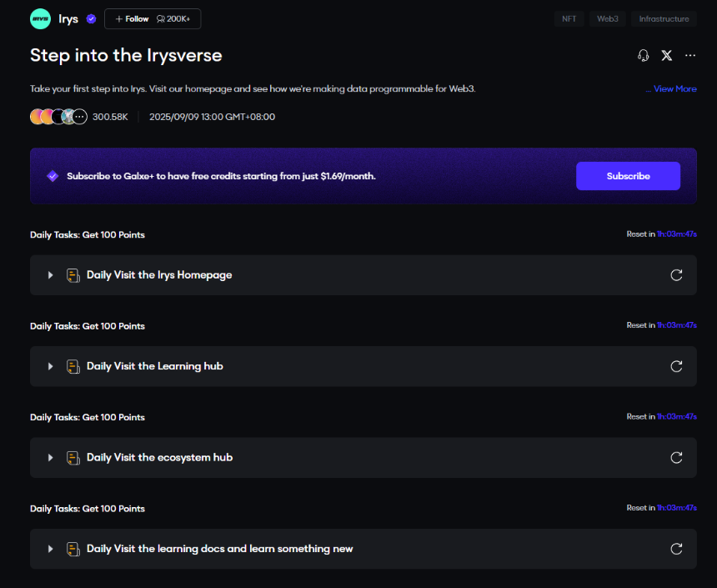The width and height of the screenshot is (717, 588).
Task: Expand the Daily Visit ecosystem hub task
Action: pos(50,457)
